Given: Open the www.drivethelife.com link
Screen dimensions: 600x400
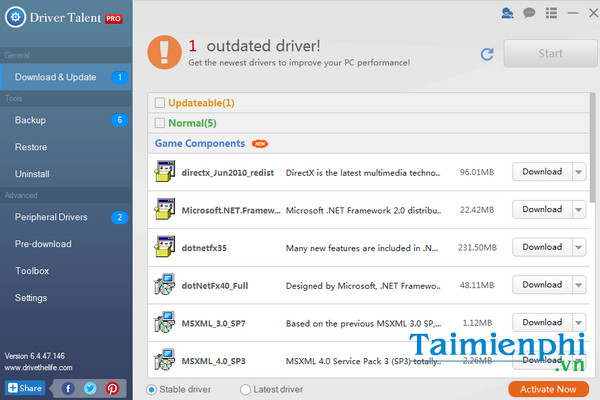Looking at the screenshot, I should [39, 367].
